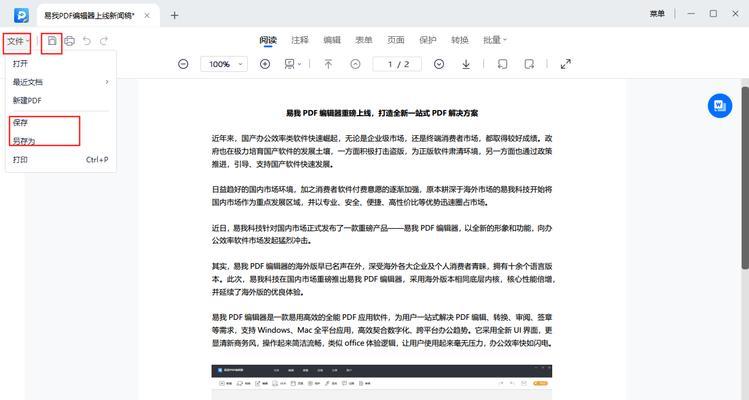Viewport: 749px width, 400px height.
Task: Jump to the last page
Action: click(466, 64)
